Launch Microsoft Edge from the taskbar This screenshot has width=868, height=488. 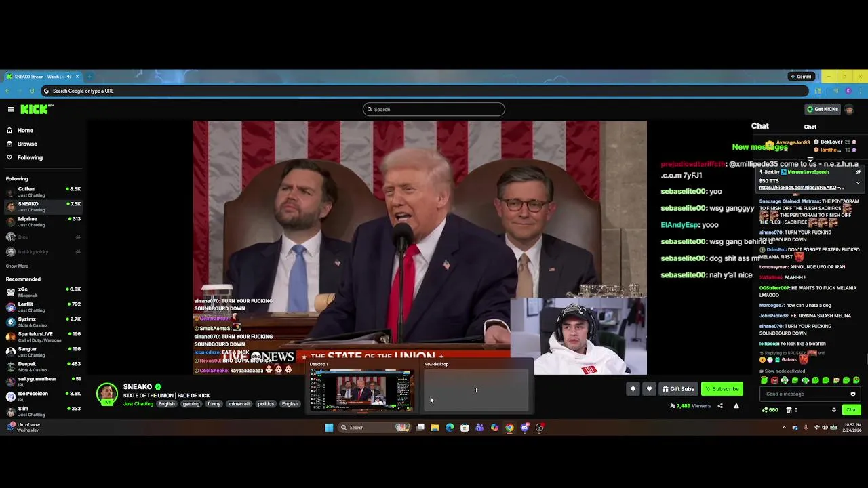[x=450, y=428]
